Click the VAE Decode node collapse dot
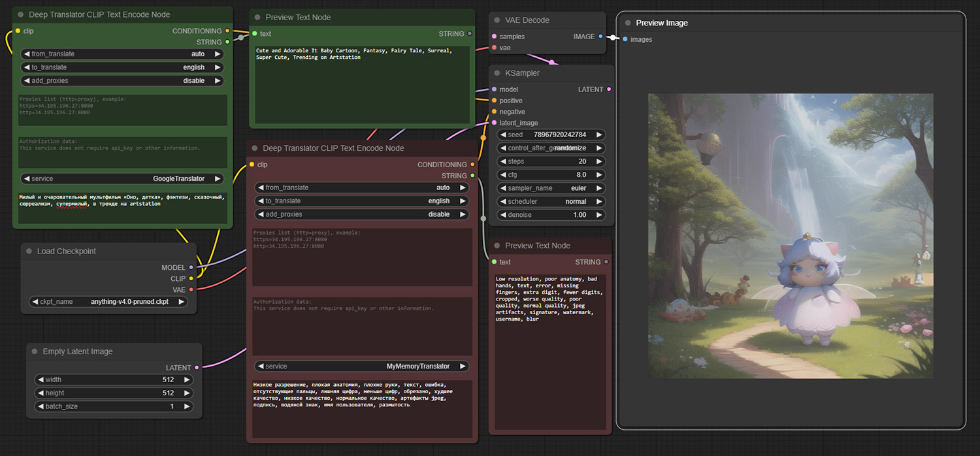This screenshot has width=980, height=456. 497,20
